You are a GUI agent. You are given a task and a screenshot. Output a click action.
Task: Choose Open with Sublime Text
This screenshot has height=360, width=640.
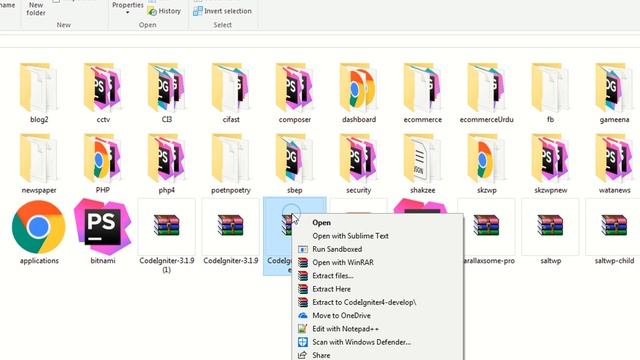378,236
